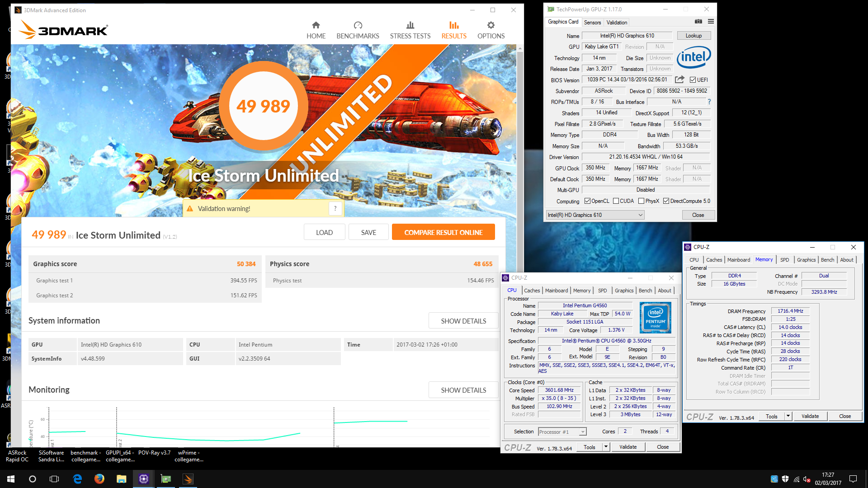Open Task View on taskbar
This screenshot has height=488, width=868.
coord(54,479)
